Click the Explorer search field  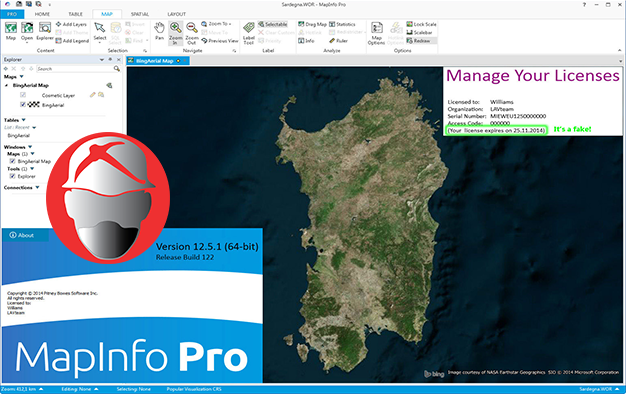pyautogui.click(x=75, y=69)
